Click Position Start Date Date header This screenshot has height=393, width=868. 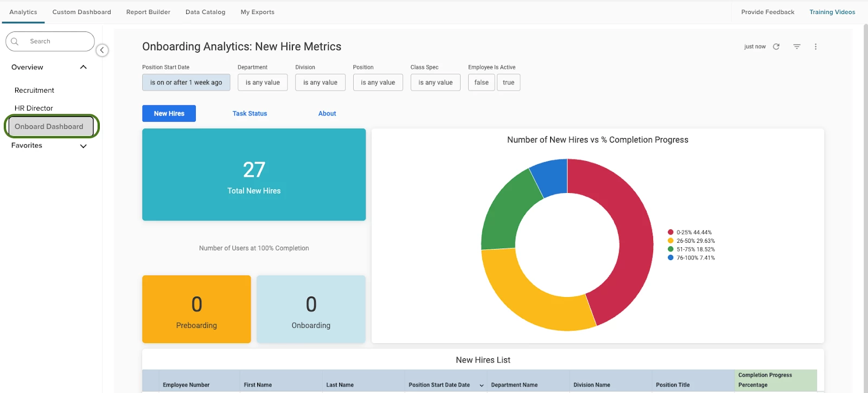click(439, 385)
